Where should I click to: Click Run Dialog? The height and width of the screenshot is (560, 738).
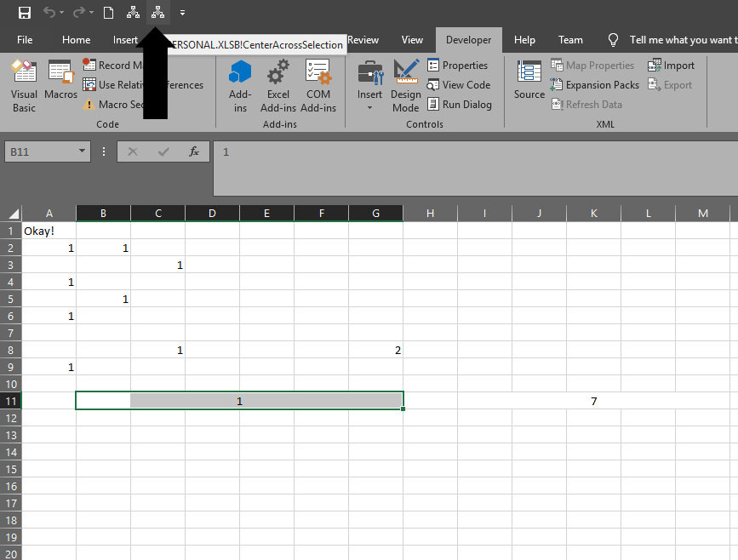tap(460, 105)
